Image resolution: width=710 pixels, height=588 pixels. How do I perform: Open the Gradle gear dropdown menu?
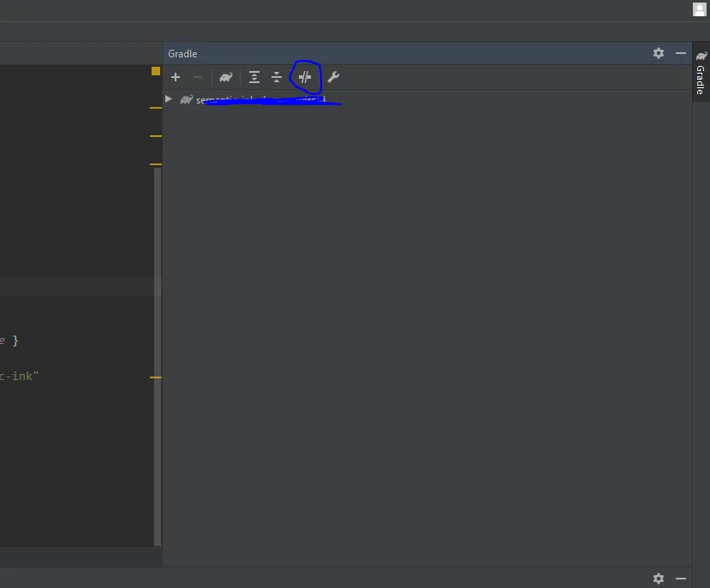(658, 53)
